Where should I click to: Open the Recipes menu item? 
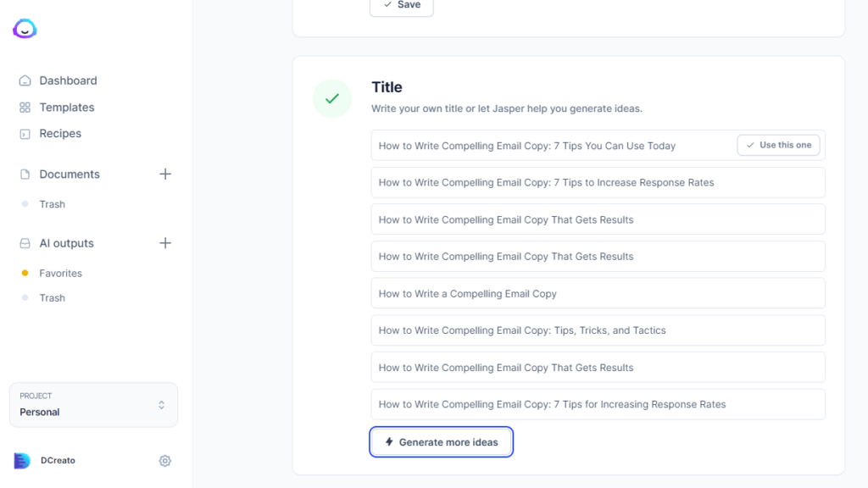[x=60, y=134]
